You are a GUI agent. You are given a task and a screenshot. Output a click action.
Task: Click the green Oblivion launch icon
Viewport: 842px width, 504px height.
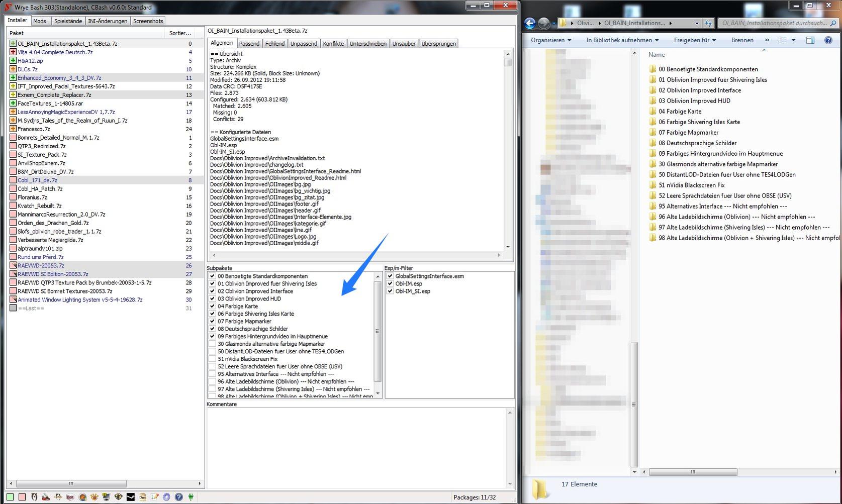(x=191, y=497)
